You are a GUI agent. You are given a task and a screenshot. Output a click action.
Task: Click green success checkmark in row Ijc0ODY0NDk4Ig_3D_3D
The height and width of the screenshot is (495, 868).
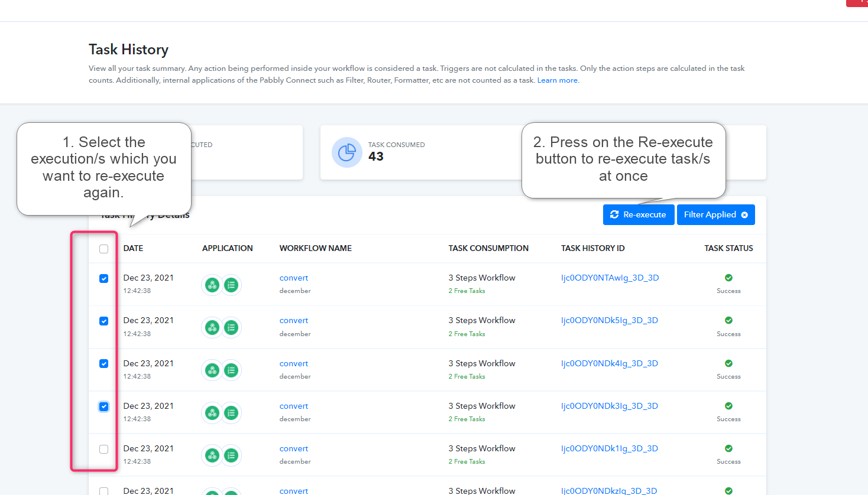pos(728,363)
